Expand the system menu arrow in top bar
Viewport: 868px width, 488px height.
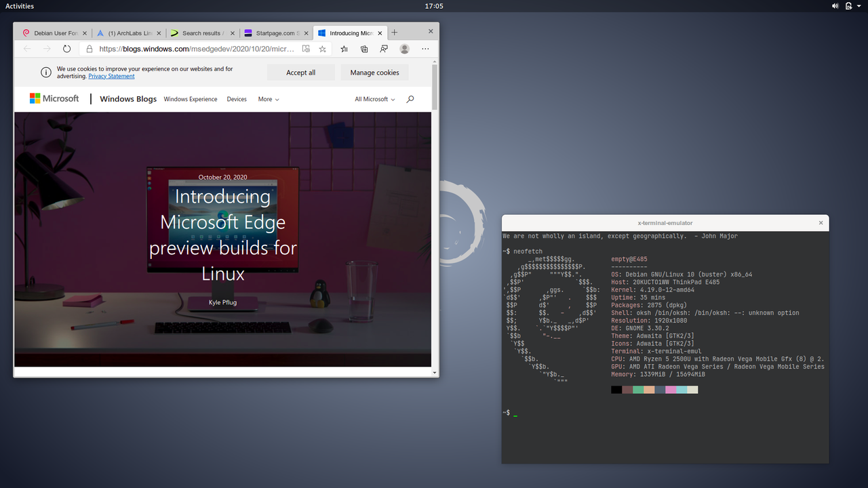[x=859, y=6]
